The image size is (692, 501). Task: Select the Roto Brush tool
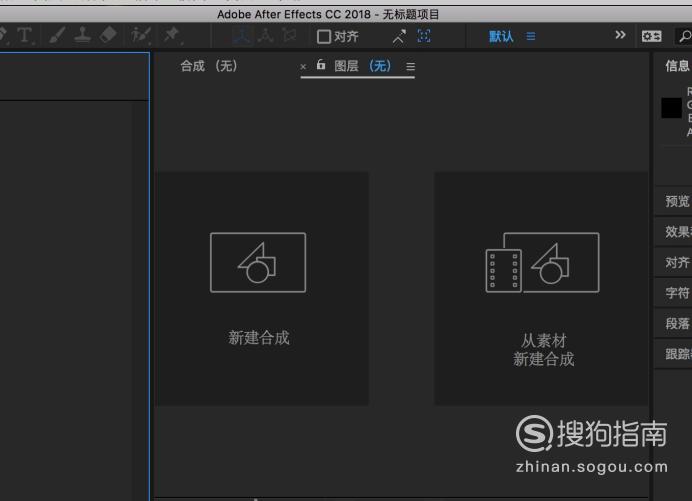click(141, 35)
